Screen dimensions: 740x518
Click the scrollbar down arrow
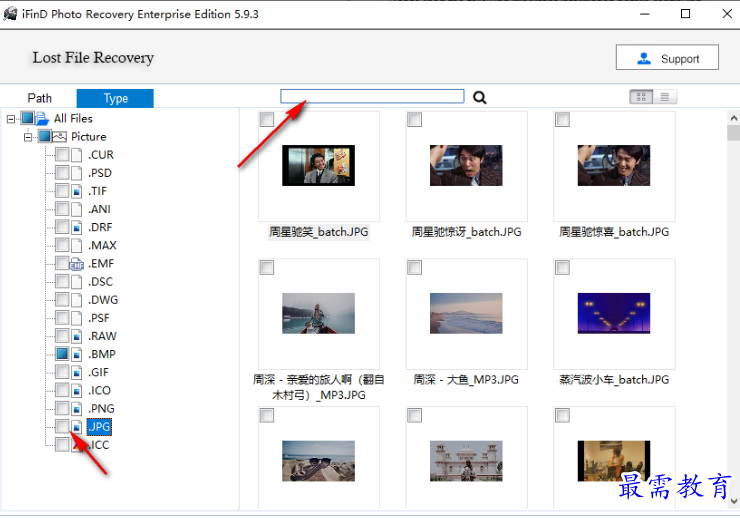pos(733,501)
